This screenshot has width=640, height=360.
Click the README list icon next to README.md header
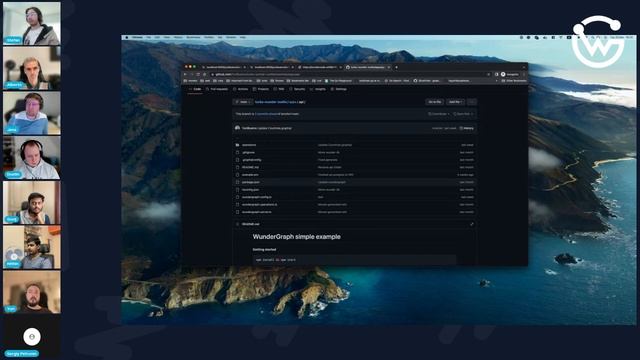click(238, 224)
